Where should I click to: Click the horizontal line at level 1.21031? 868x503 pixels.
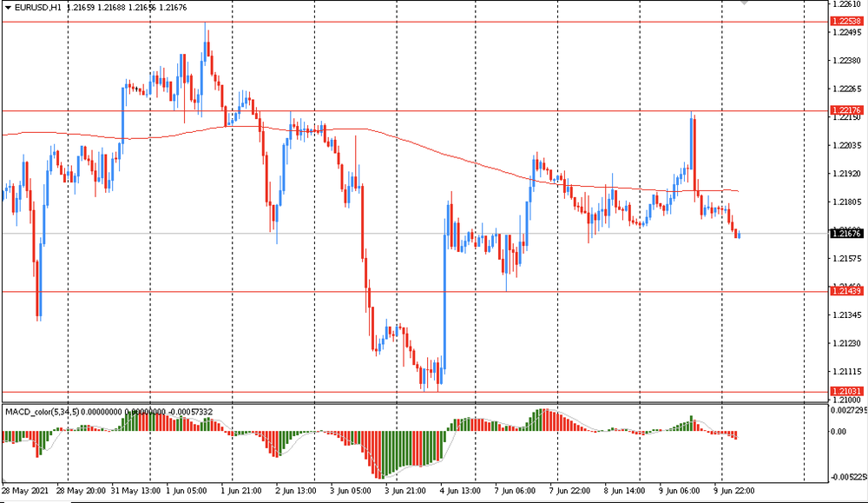tap(415, 392)
